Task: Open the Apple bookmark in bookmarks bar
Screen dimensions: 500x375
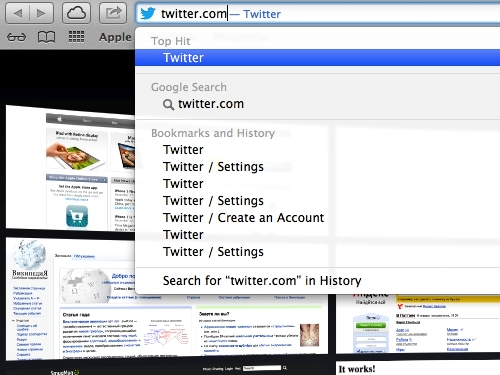Action: click(115, 37)
